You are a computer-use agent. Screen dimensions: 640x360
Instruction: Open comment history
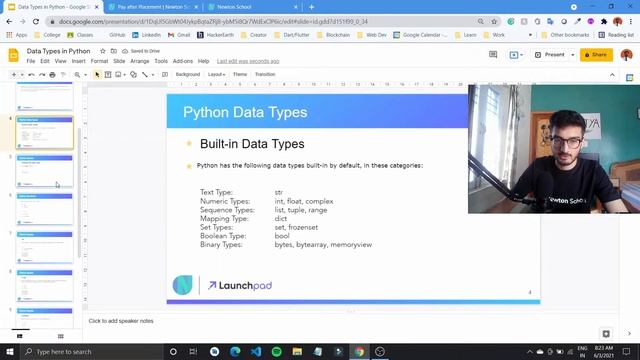pyautogui.click(x=493, y=55)
